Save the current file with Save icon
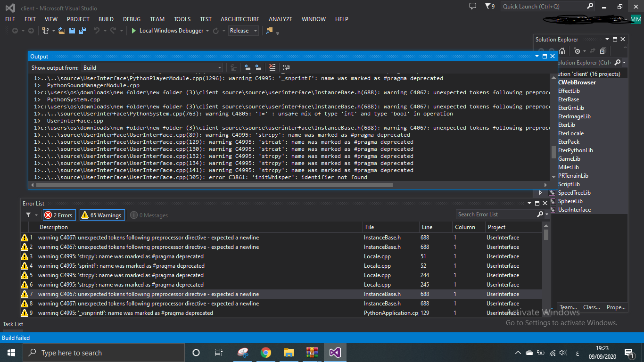The height and width of the screenshot is (362, 644). (72, 31)
